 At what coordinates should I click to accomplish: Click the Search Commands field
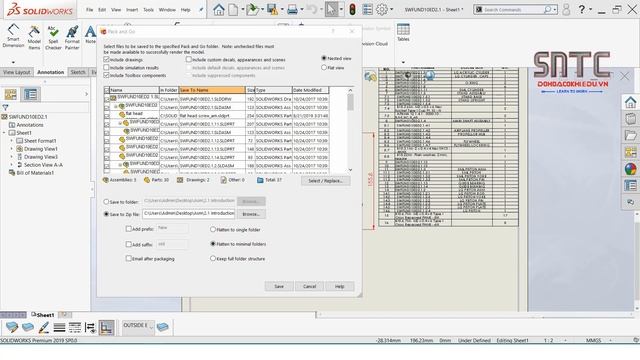coord(516,9)
